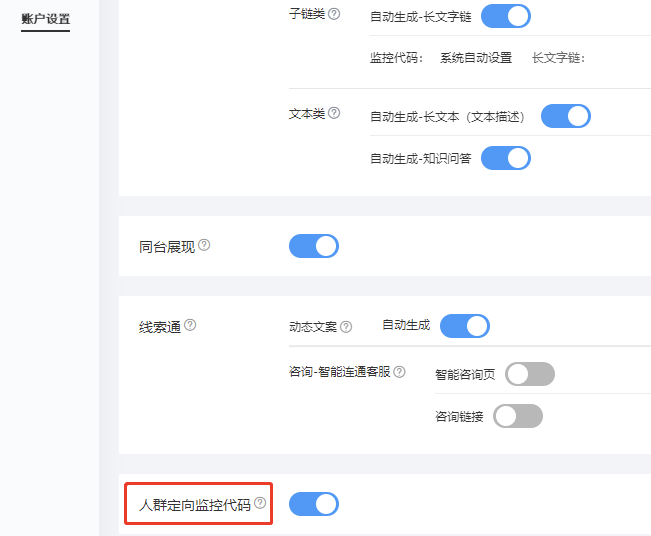Click help icon beside 线索通
Screen dimensions: 651x536
click(x=190, y=325)
